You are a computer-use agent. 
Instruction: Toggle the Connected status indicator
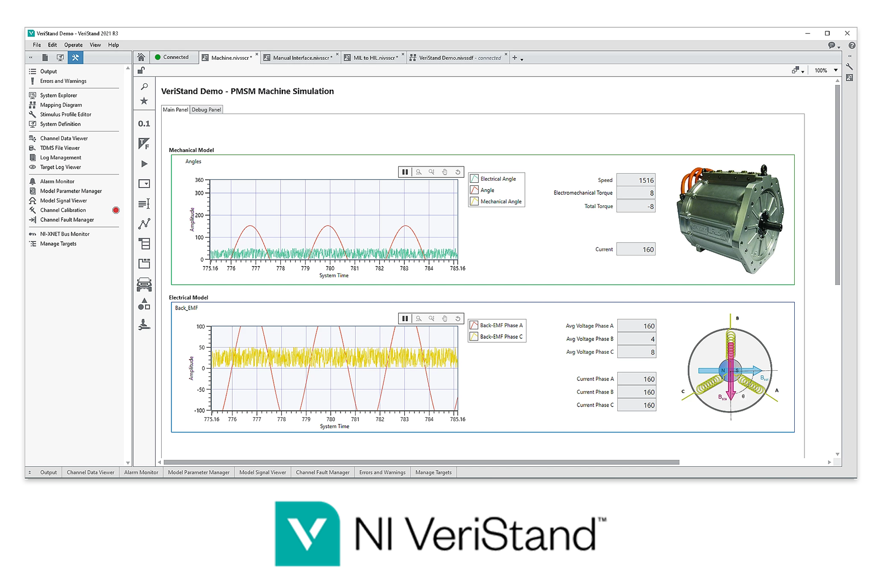(x=172, y=57)
